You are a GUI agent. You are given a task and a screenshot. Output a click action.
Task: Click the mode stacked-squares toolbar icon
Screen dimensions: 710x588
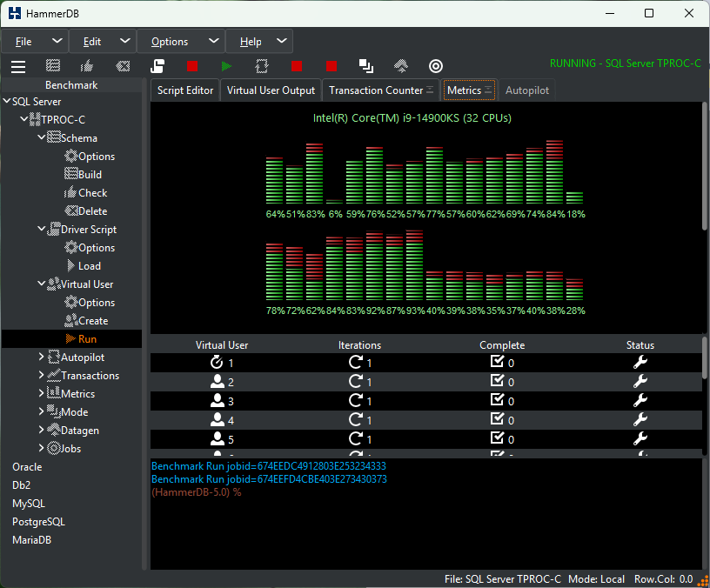click(x=365, y=66)
